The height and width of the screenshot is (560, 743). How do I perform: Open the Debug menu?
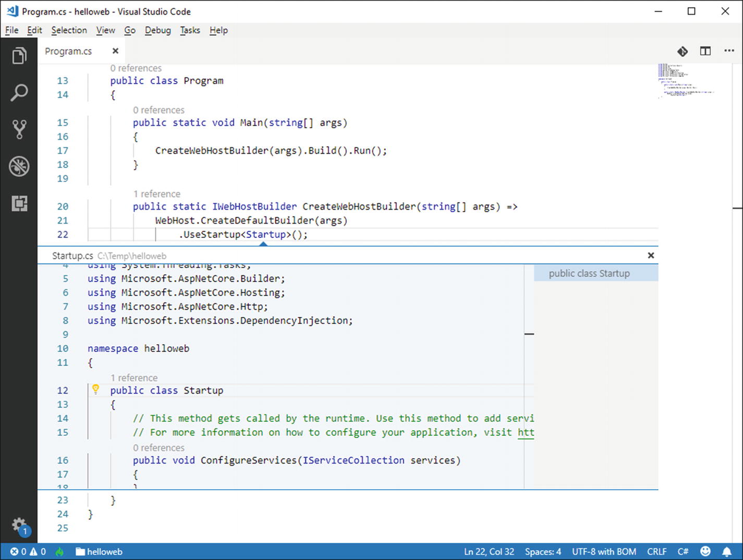click(x=157, y=30)
